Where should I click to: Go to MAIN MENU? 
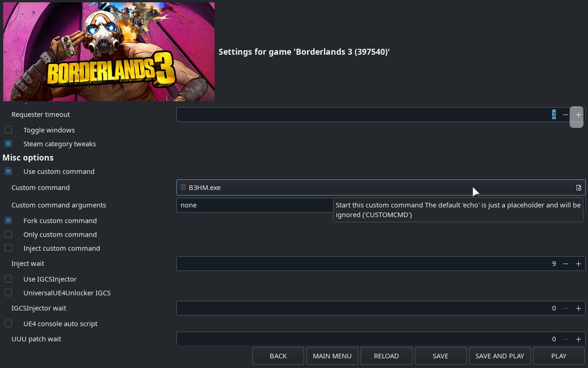click(x=332, y=356)
